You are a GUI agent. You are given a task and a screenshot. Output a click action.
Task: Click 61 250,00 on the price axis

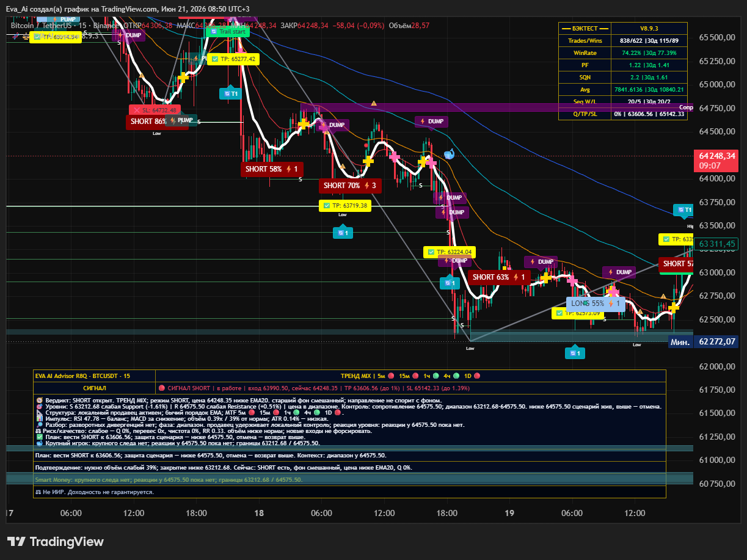(x=716, y=437)
